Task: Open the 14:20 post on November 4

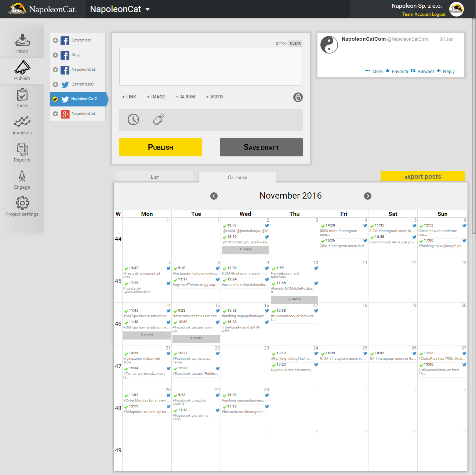Action: click(x=344, y=230)
